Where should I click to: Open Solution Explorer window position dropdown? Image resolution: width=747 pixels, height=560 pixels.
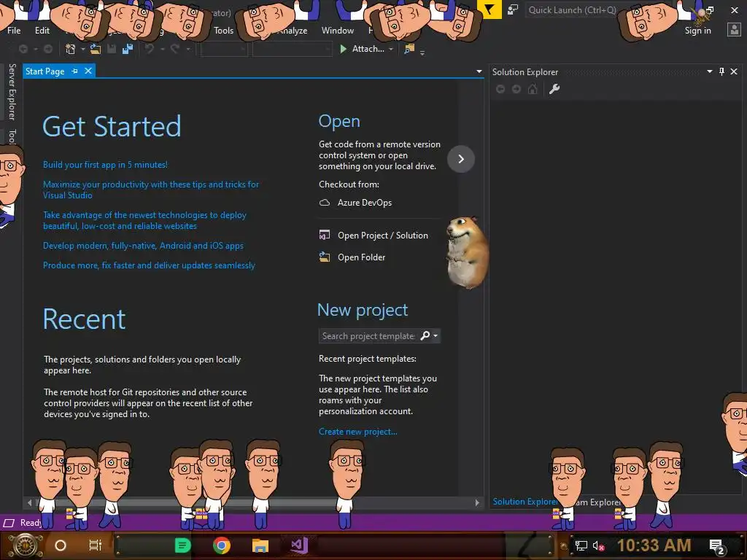709,71
